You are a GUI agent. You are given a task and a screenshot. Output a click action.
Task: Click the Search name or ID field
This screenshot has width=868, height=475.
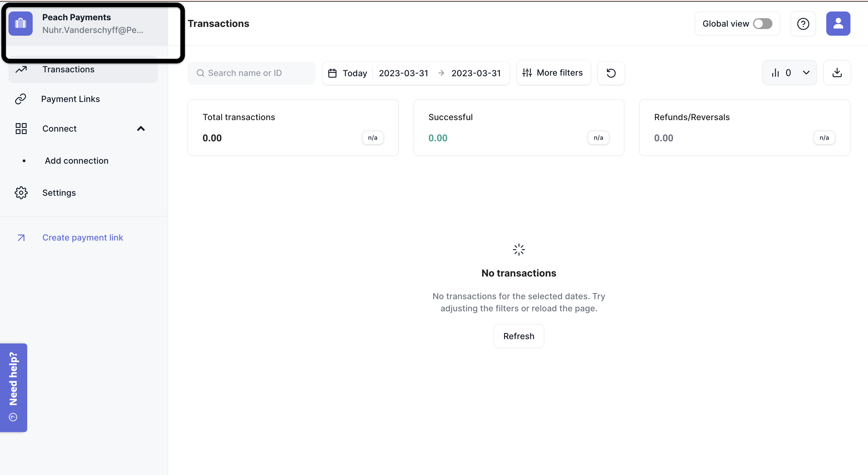251,73
